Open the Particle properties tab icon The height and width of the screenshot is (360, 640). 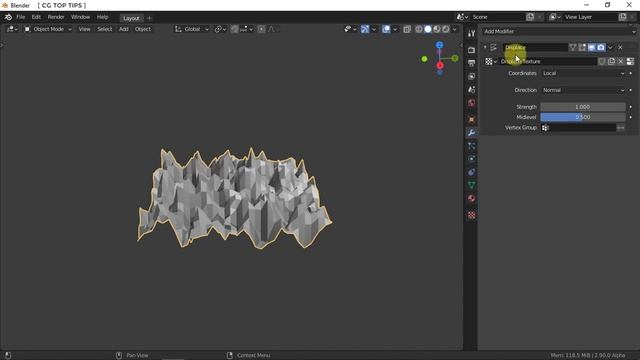point(471,146)
